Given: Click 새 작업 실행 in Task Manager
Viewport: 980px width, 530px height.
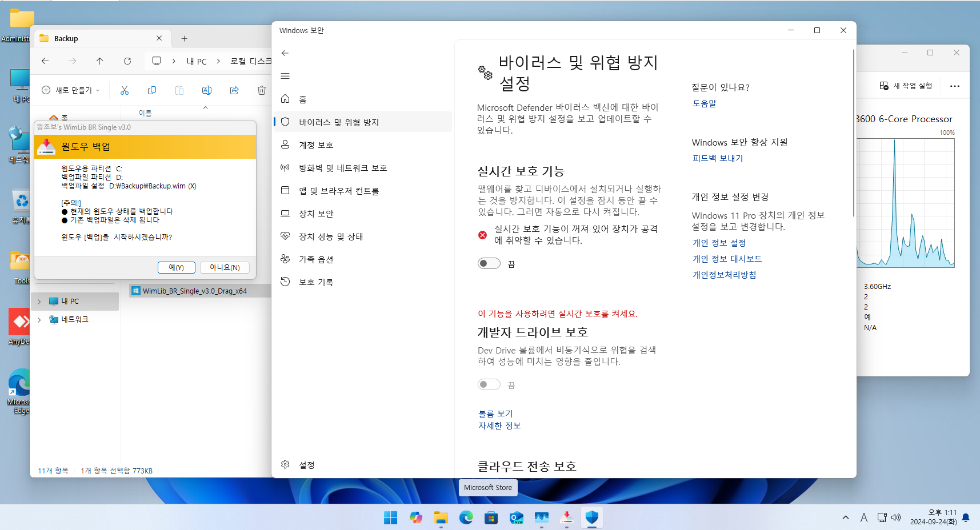Looking at the screenshot, I should click(906, 86).
